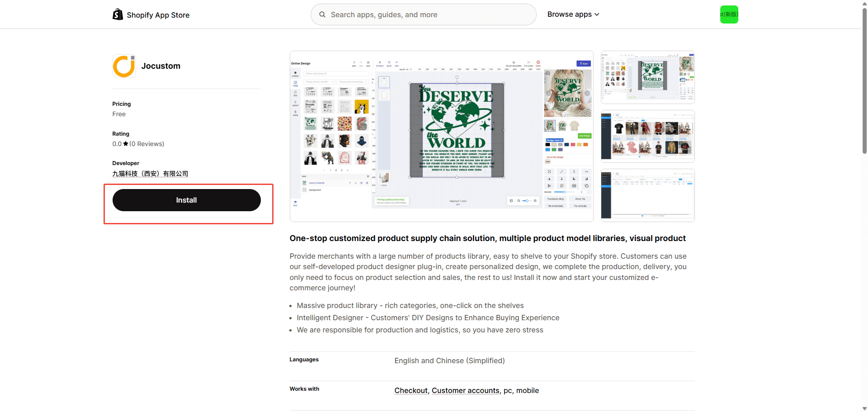The height and width of the screenshot is (412, 868).
Task: Follow the Customer accounts link
Action: point(465,390)
